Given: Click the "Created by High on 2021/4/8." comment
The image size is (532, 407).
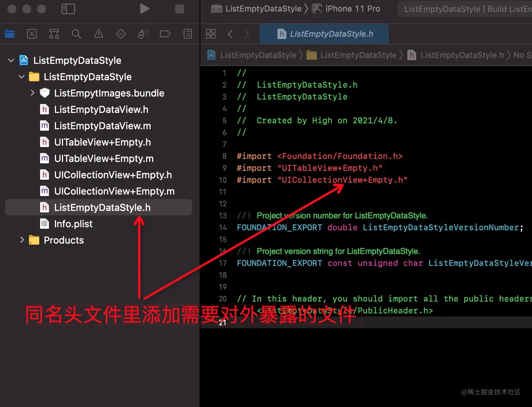Looking at the screenshot, I should point(327,120).
